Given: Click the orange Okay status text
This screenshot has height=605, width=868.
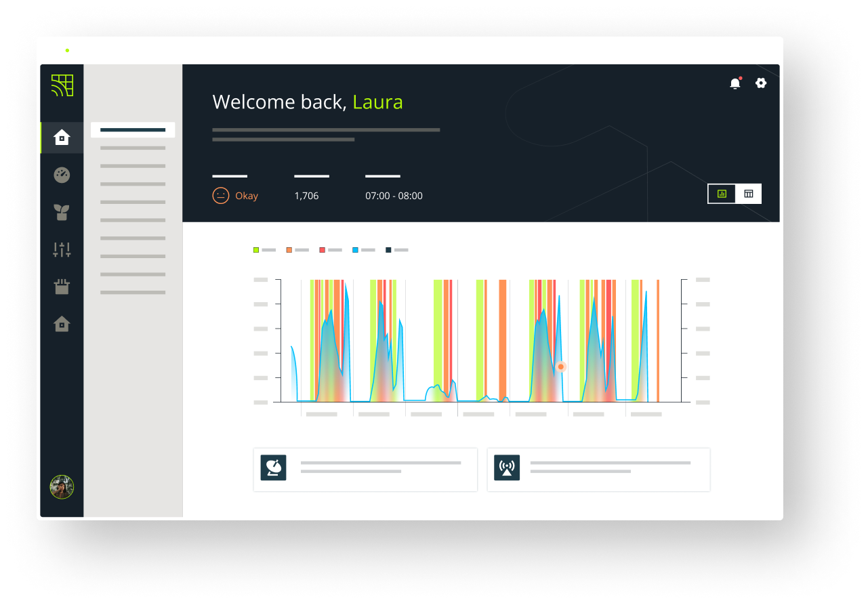Looking at the screenshot, I should point(247,196).
